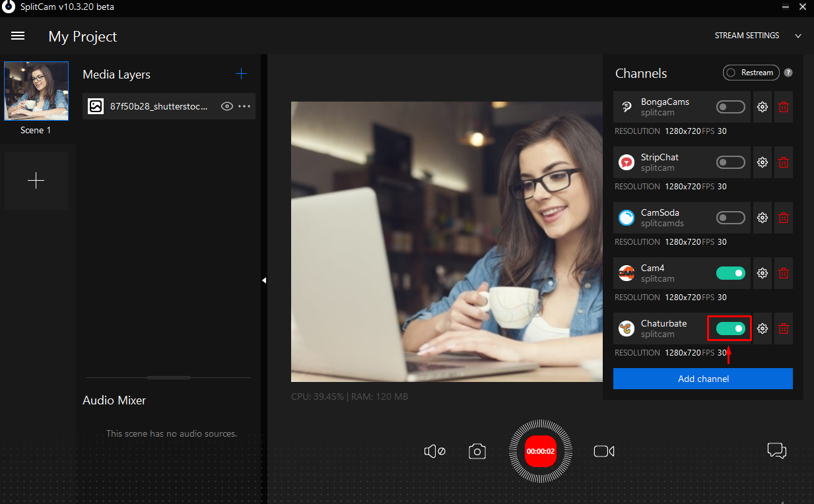Click the Add channel button
The width and height of the screenshot is (814, 504).
702,379
